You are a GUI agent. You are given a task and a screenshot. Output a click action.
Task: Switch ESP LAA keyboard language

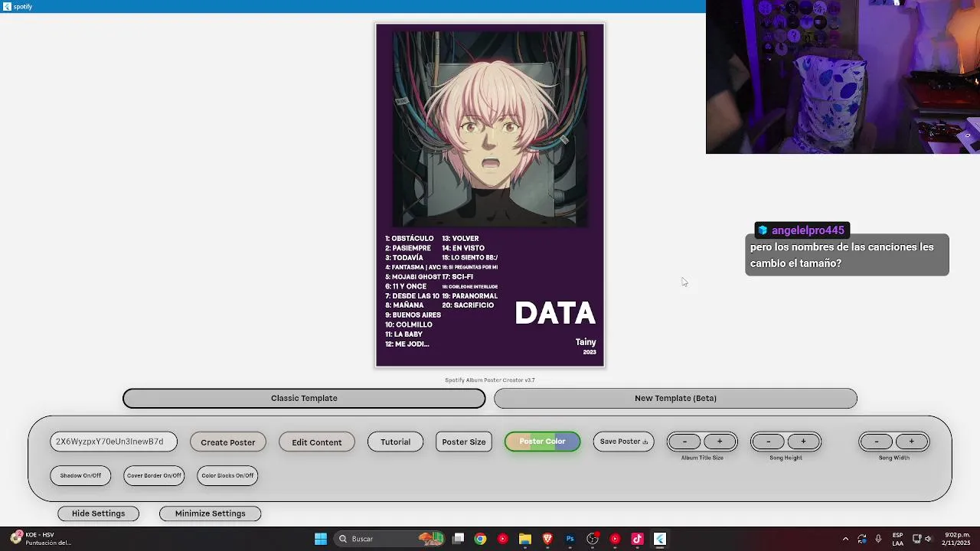(x=897, y=539)
